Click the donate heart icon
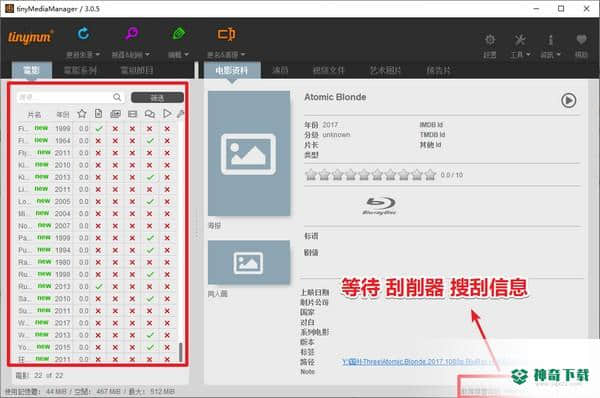 (x=581, y=39)
